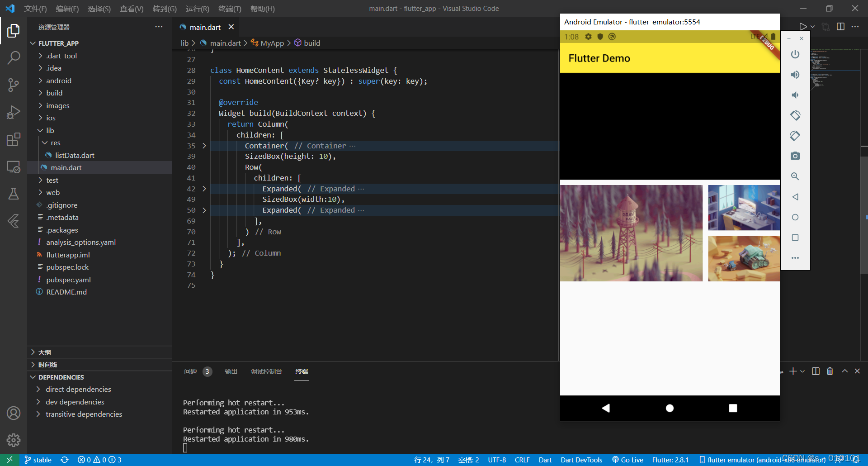Image resolution: width=868 pixels, height=466 pixels.
Task: Click the Run play button in editor toolbar
Action: tap(803, 27)
